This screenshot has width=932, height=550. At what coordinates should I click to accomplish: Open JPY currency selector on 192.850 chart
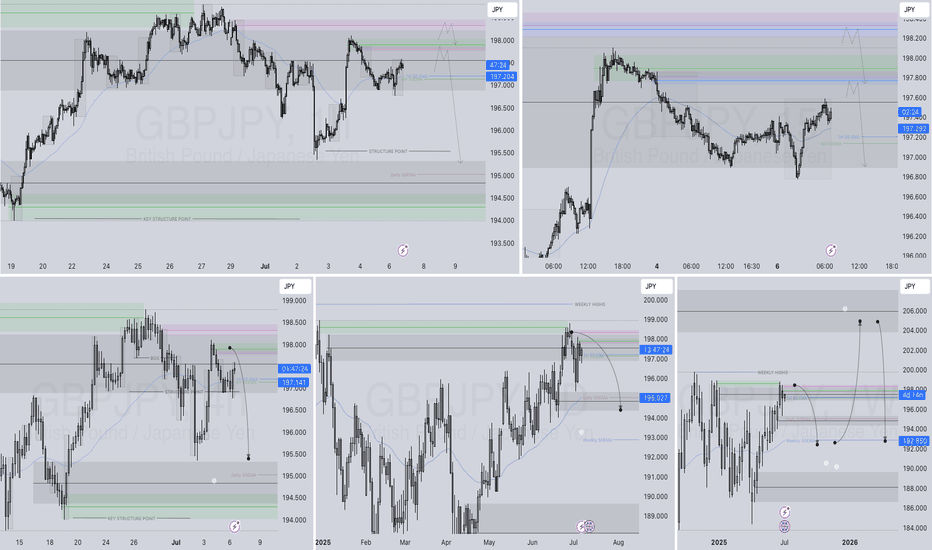pos(915,286)
